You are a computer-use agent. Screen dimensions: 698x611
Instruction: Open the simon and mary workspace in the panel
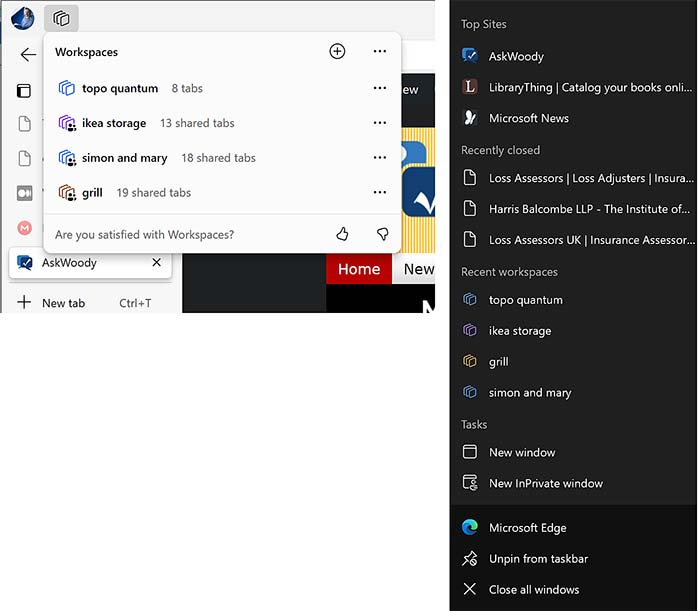click(223, 158)
